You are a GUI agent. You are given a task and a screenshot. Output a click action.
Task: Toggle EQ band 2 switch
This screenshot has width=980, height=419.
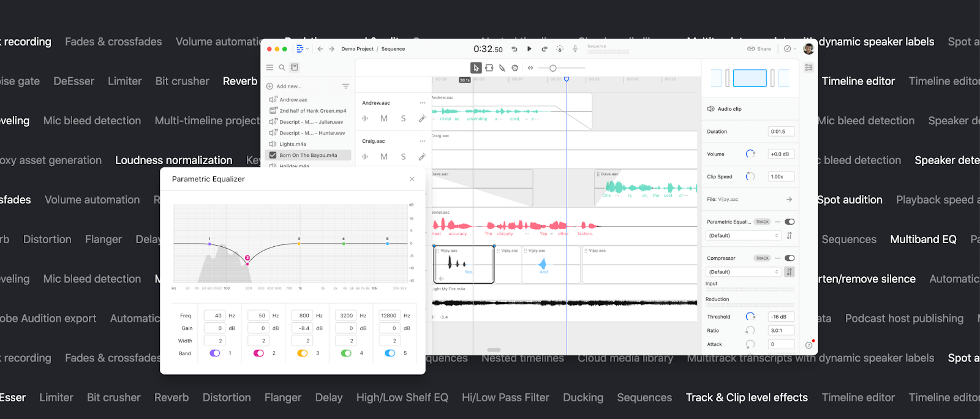point(258,353)
